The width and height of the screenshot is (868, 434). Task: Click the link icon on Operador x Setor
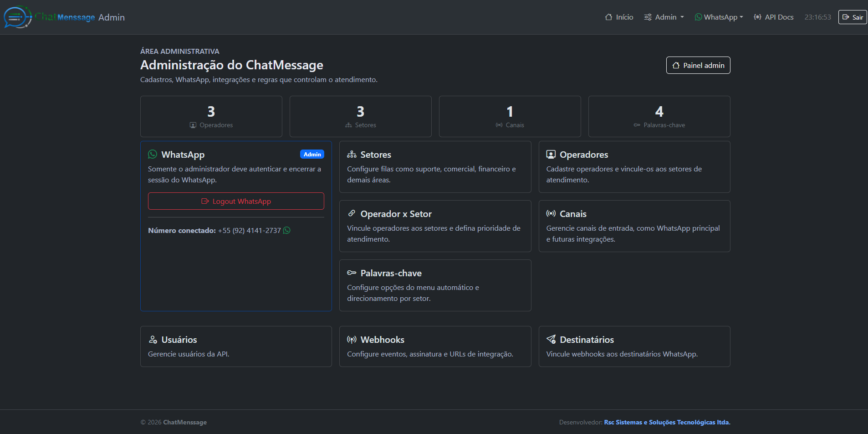(x=352, y=213)
